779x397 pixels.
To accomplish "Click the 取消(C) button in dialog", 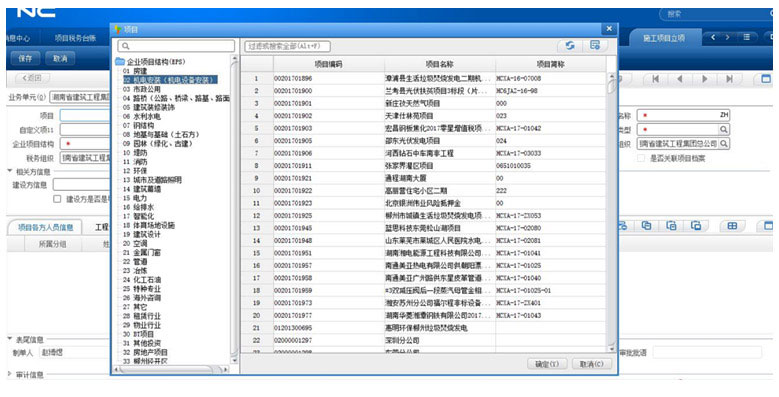I will [x=591, y=364].
